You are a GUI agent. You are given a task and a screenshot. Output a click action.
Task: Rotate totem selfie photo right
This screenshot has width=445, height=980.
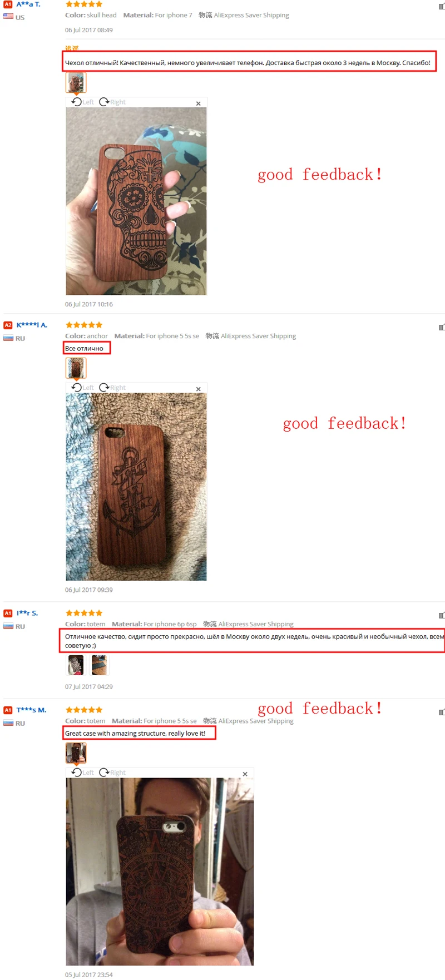pos(112,772)
